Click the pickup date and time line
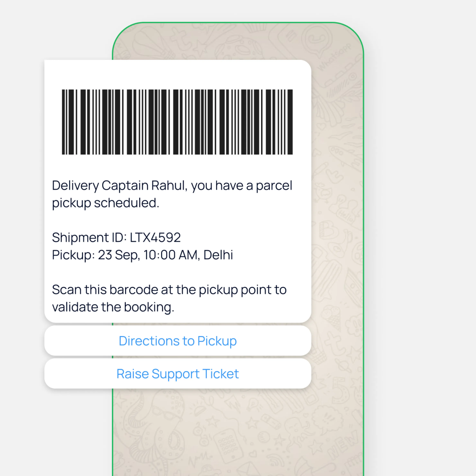The image size is (476, 476). pos(142,255)
